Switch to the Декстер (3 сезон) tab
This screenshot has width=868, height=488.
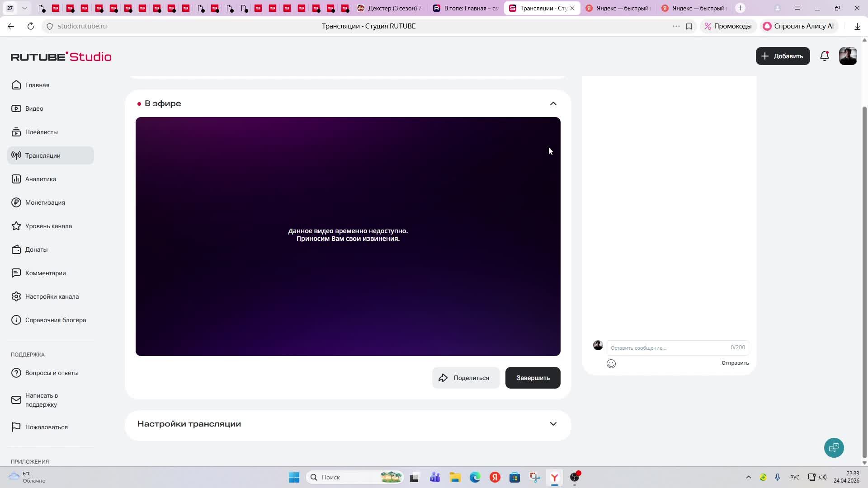[390, 8]
